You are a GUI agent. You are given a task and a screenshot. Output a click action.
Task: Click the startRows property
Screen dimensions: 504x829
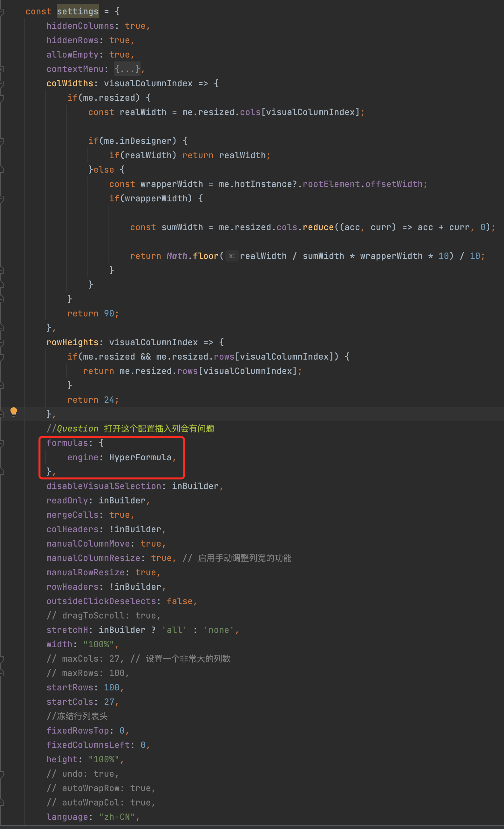coord(70,688)
